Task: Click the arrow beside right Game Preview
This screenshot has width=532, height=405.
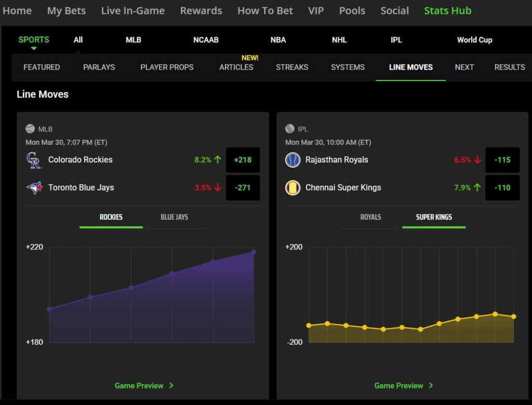Action: point(432,385)
